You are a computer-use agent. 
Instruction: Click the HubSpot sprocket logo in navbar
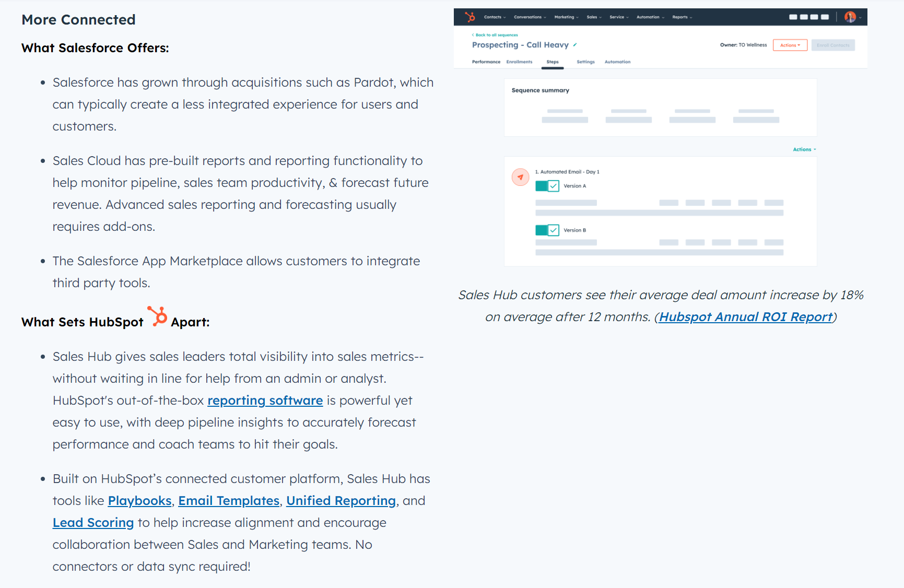[470, 17]
